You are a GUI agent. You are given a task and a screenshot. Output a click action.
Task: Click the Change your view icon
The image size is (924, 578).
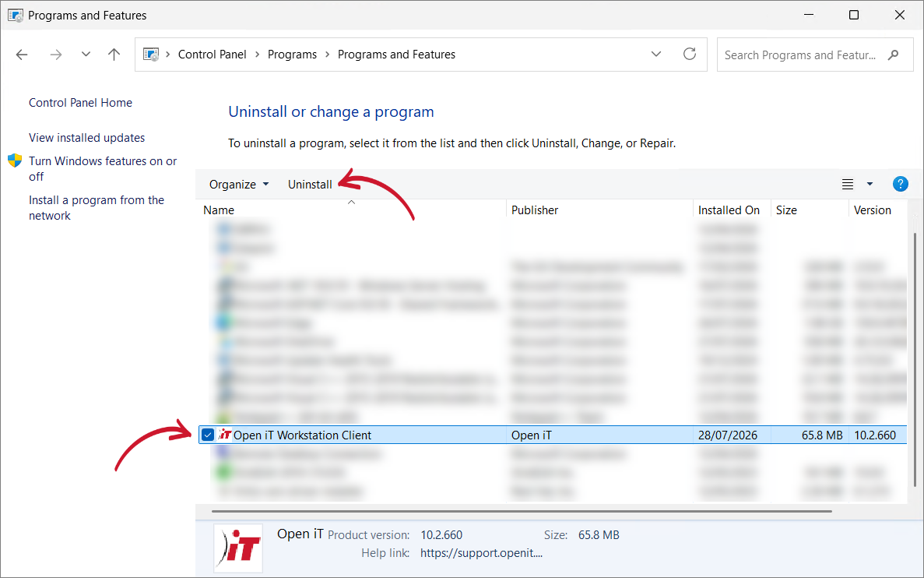point(848,185)
